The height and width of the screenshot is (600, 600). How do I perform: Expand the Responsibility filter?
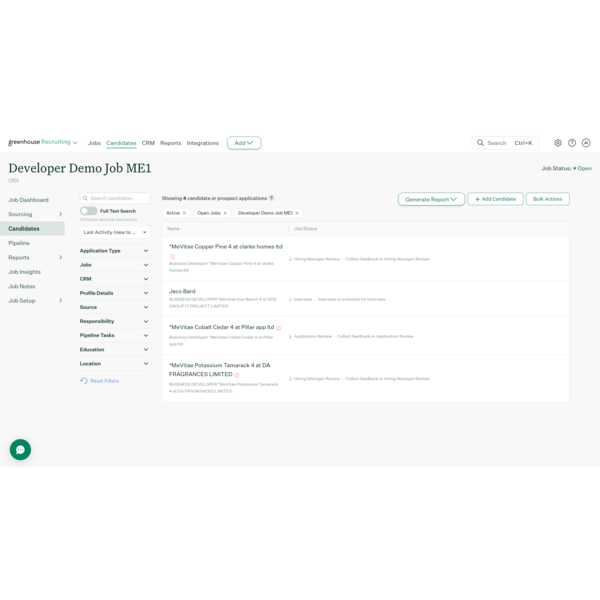click(114, 321)
